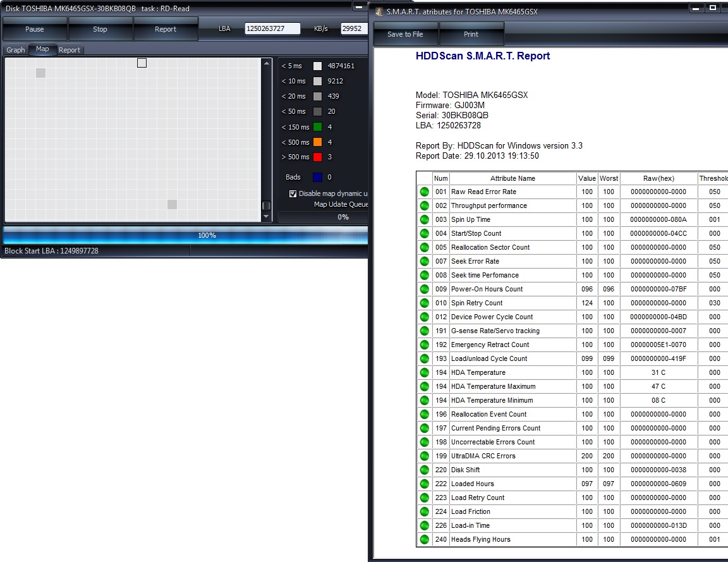
Task: Click the Num column header
Action: [x=440, y=178]
